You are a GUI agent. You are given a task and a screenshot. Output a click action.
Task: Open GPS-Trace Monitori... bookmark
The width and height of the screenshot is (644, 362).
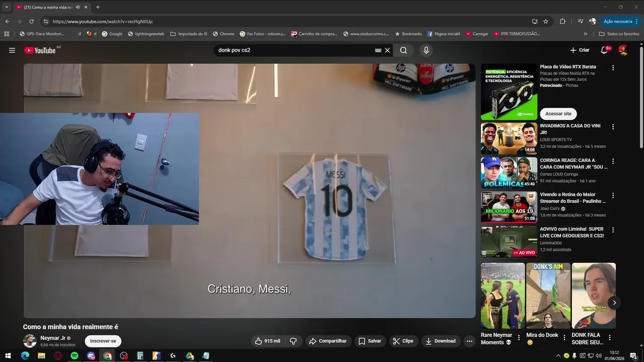coord(42,34)
